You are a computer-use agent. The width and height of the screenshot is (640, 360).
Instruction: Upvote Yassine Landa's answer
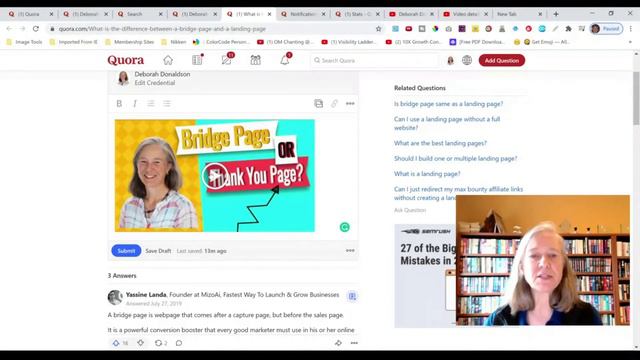[116, 343]
